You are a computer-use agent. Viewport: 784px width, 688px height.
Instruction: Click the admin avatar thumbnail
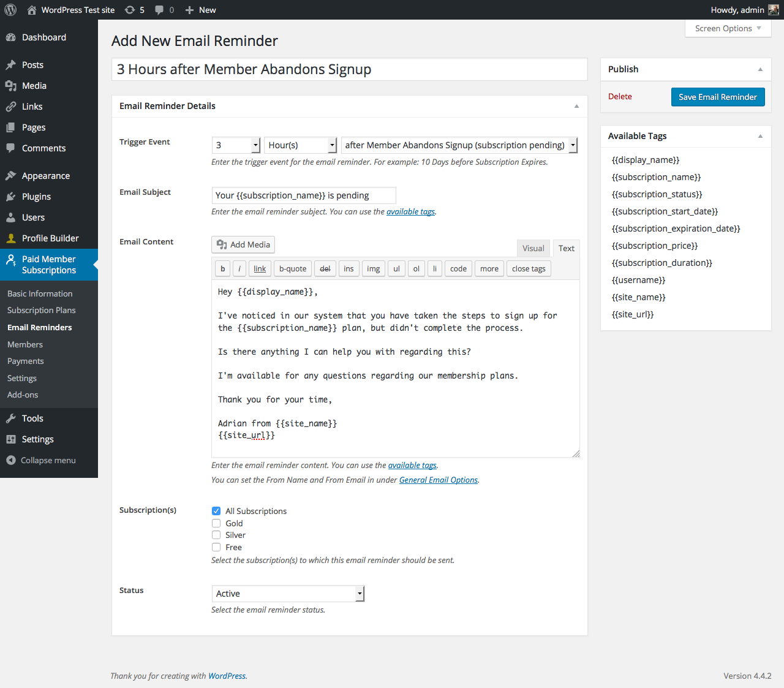point(774,10)
